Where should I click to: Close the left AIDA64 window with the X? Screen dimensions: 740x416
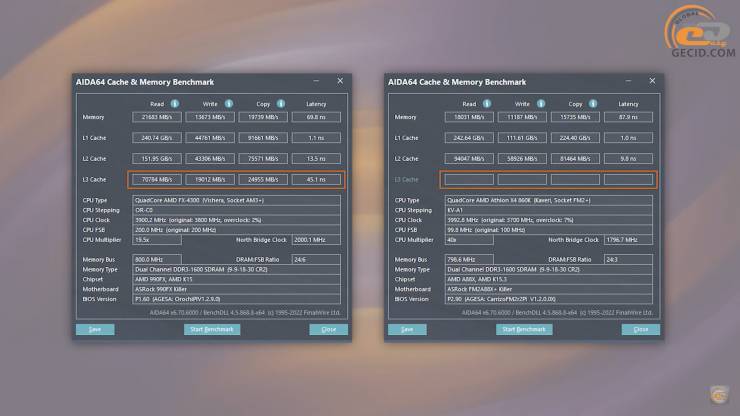click(x=340, y=81)
